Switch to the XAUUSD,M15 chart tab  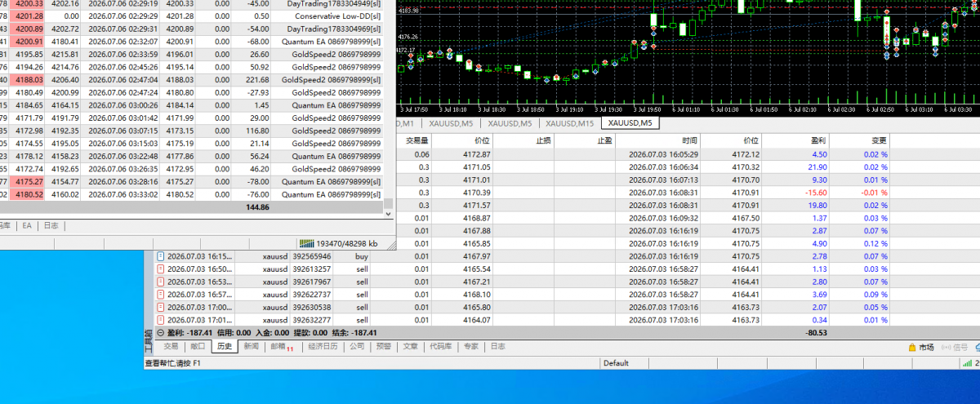[x=570, y=123]
